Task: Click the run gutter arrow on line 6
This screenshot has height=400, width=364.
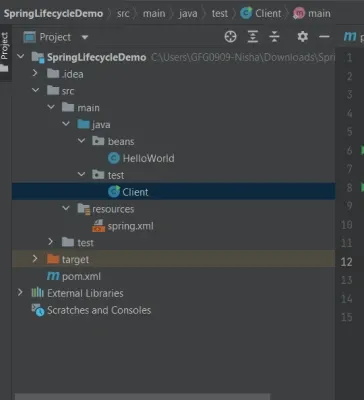Action: coord(362,150)
